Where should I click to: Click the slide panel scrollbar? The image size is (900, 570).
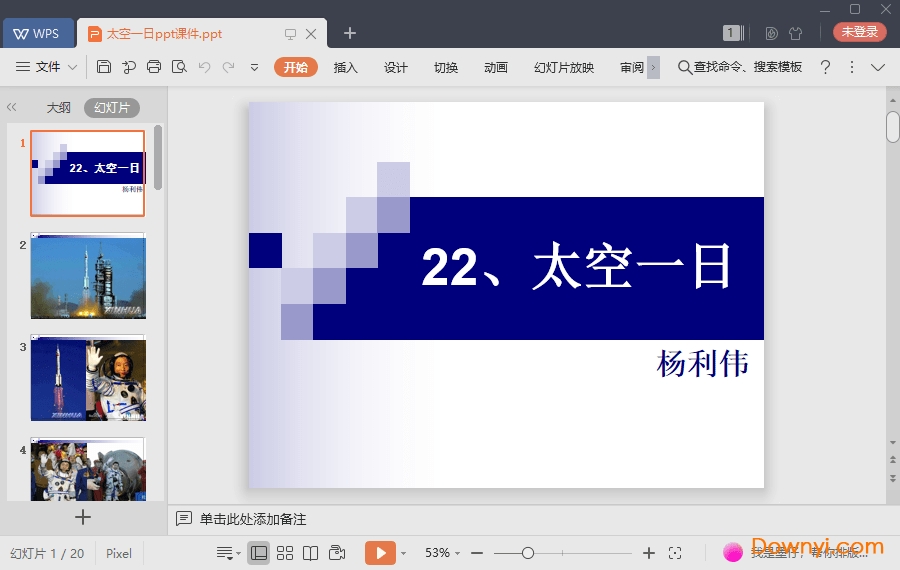(158, 158)
